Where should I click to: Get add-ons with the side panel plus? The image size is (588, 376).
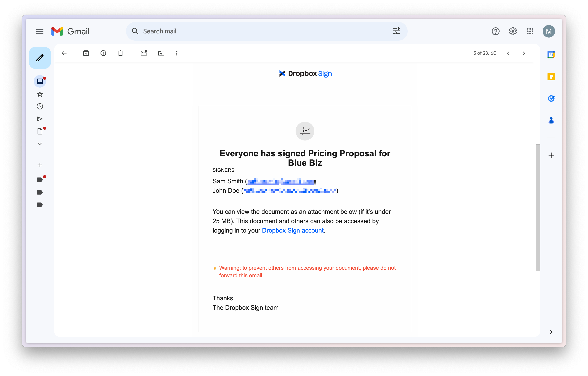(x=551, y=155)
